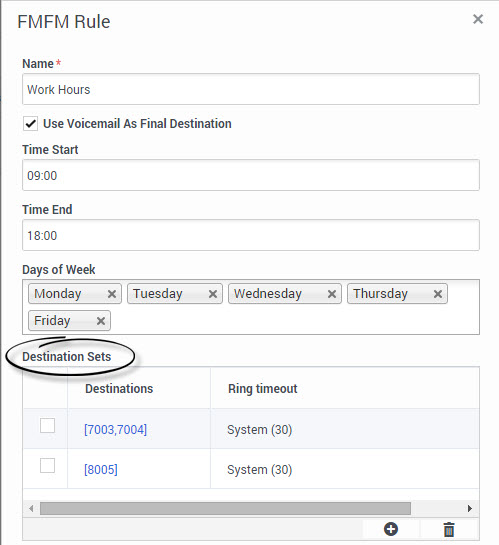499x545 pixels.
Task: Delete selected destination set with trash icon
Action: click(x=449, y=529)
